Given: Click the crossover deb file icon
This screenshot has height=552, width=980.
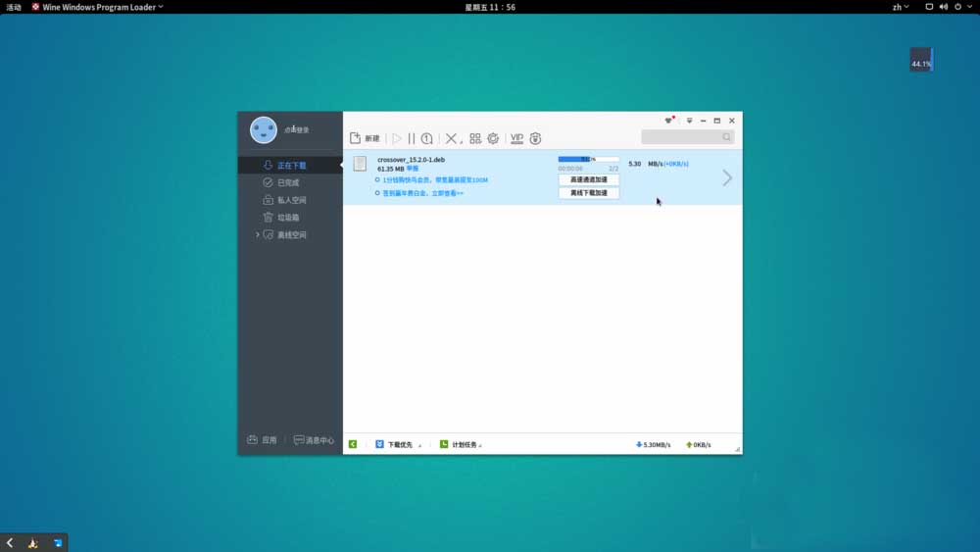Looking at the screenshot, I should pyautogui.click(x=360, y=164).
